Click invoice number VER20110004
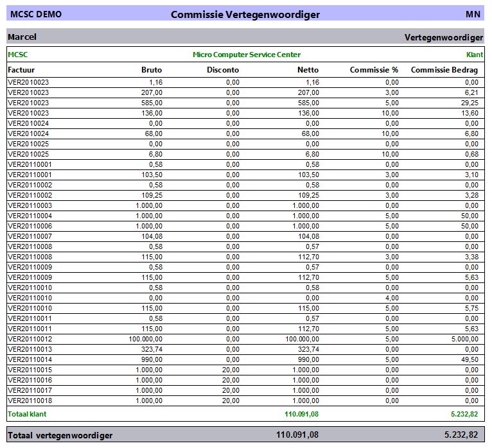The width and height of the screenshot is (492, 448). tap(30, 216)
